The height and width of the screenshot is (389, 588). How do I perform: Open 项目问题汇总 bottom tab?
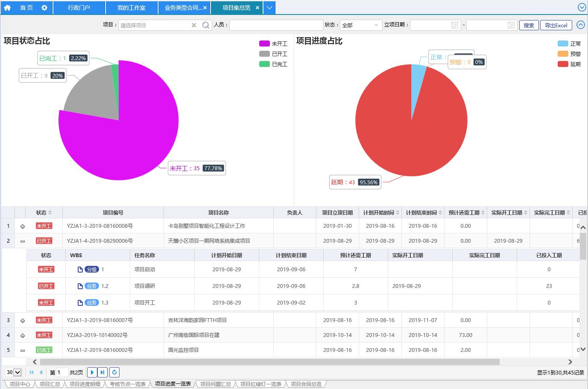click(215, 384)
